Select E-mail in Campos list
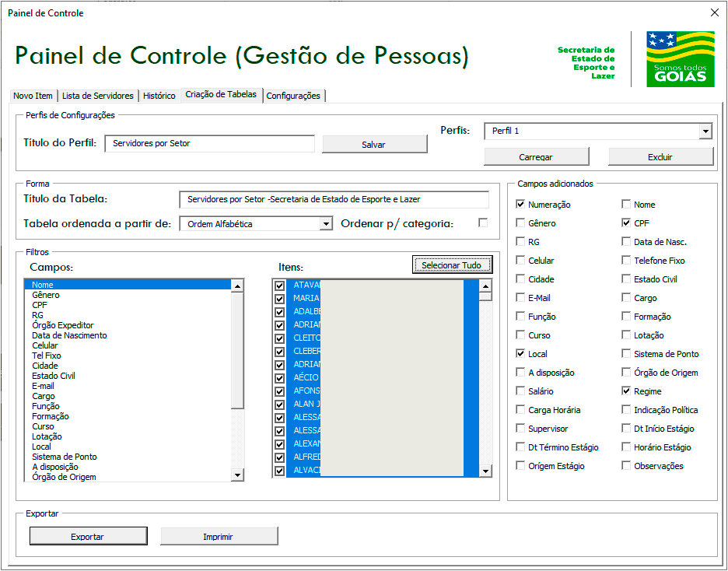The width and height of the screenshot is (728, 571). pyautogui.click(x=128, y=386)
